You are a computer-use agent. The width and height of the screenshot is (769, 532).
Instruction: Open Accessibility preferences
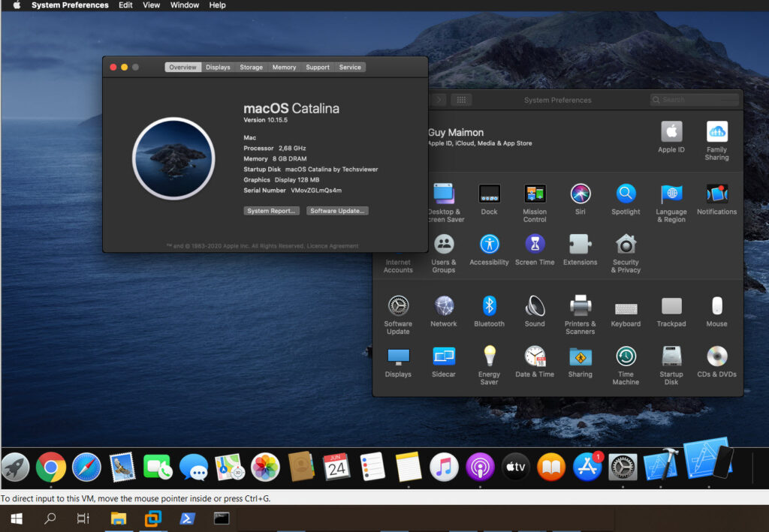489,250
